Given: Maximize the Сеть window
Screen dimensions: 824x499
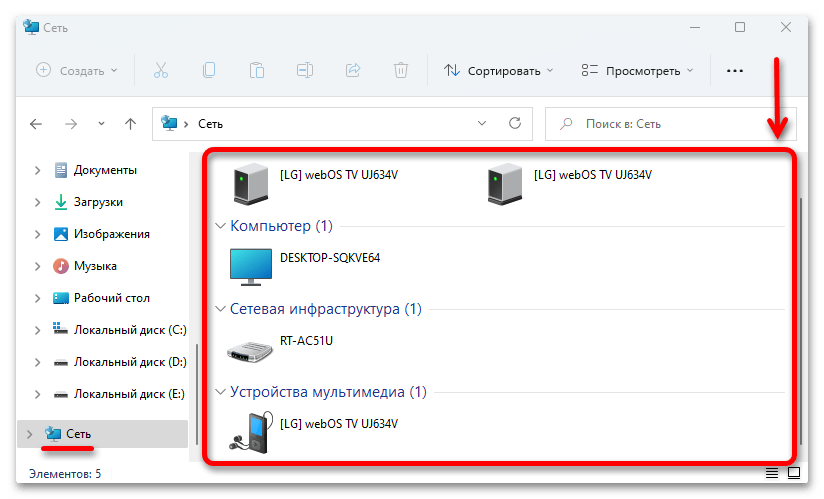Looking at the screenshot, I should click(740, 27).
